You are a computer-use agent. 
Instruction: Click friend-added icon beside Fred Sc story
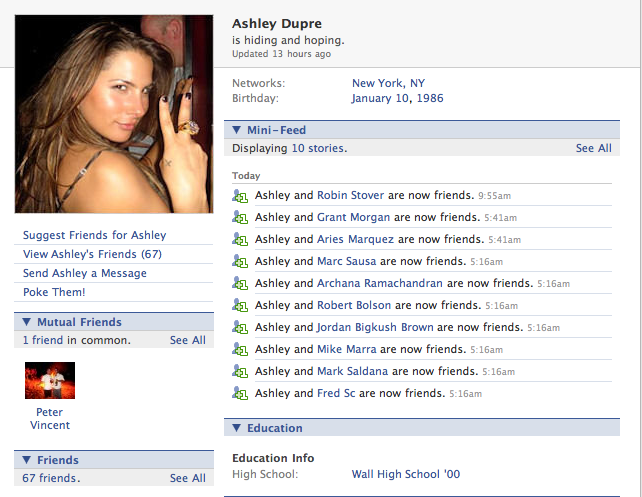coord(240,394)
